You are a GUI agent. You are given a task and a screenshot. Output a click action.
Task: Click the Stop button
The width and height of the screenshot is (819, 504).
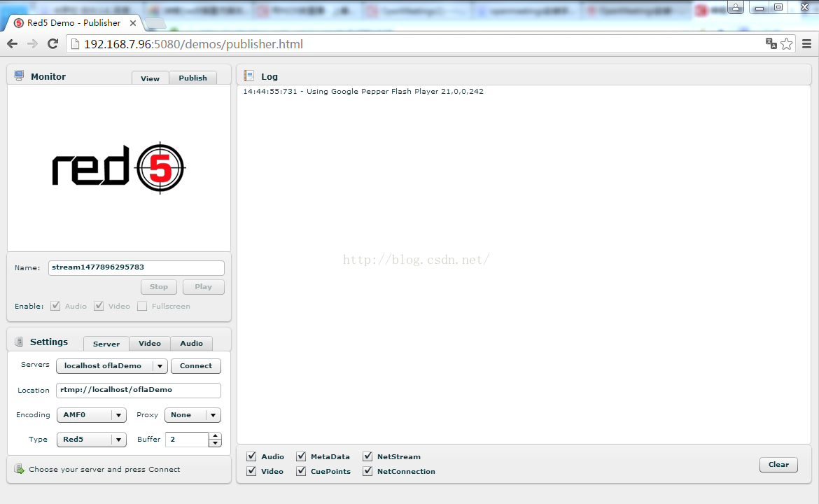pos(159,287)
